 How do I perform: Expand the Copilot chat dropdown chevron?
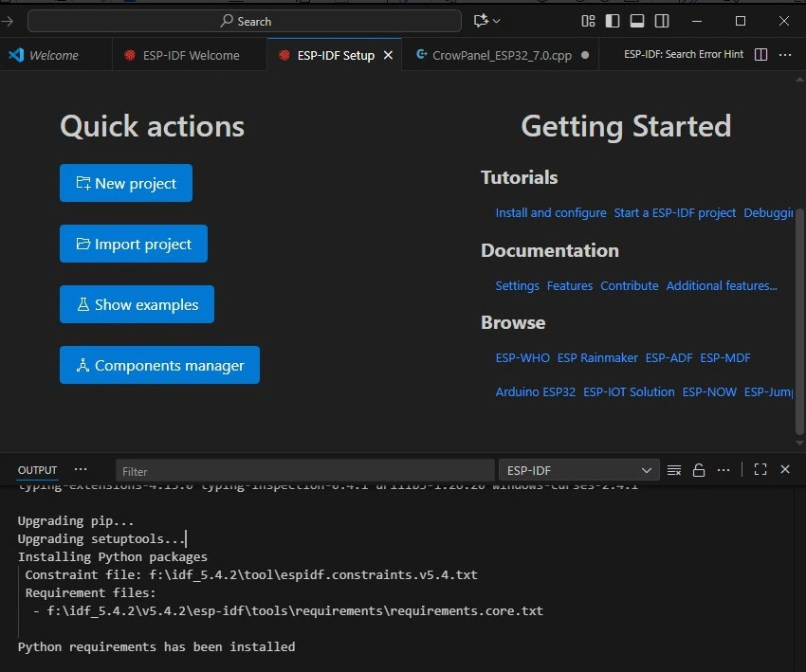(497, 21)
